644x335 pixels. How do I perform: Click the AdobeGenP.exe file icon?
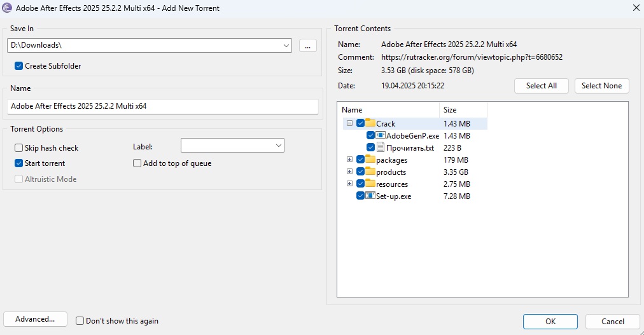coord(381,135)
